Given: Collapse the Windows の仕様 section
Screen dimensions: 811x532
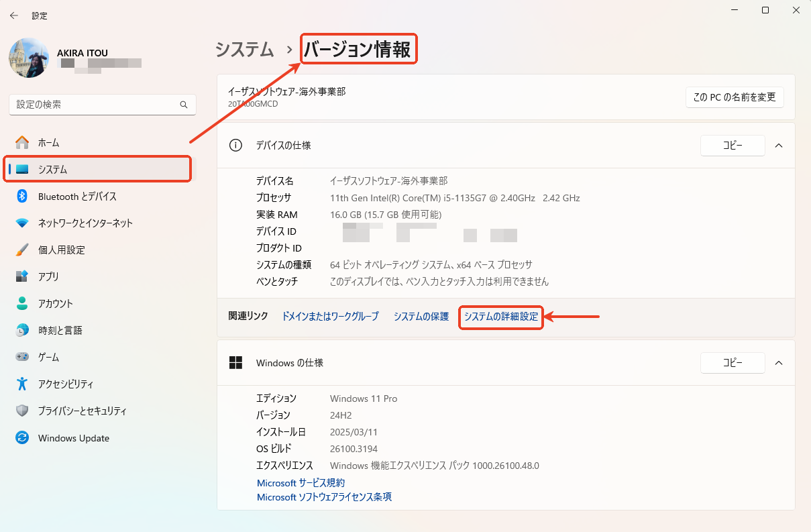Looking at the screenshot, I should point(778,363).
